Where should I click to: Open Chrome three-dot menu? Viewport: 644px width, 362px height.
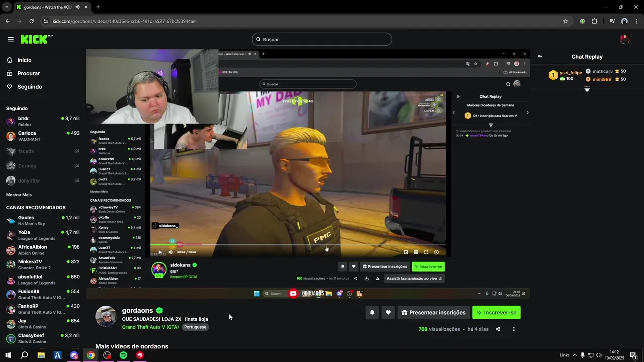pos(636,21)
